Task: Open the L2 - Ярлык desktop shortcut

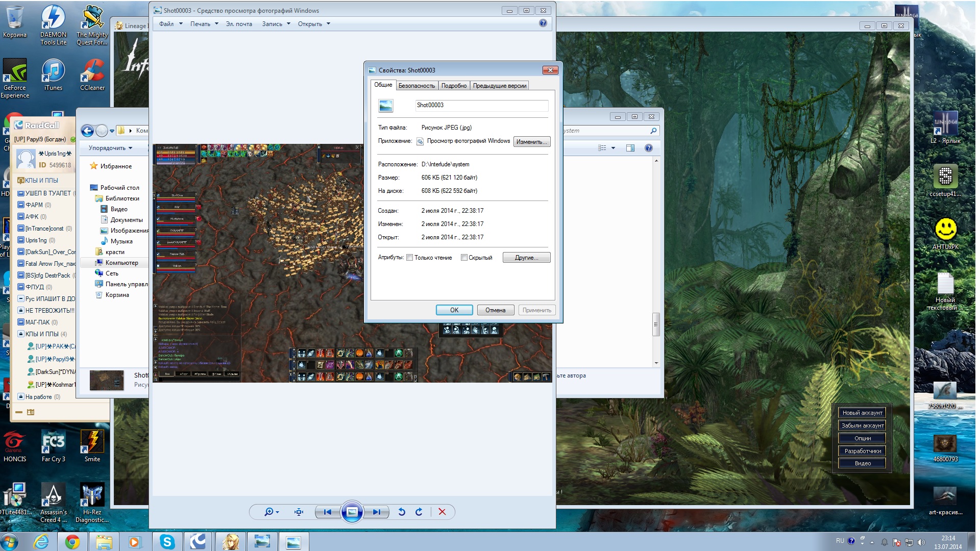Action: (945, 128)
